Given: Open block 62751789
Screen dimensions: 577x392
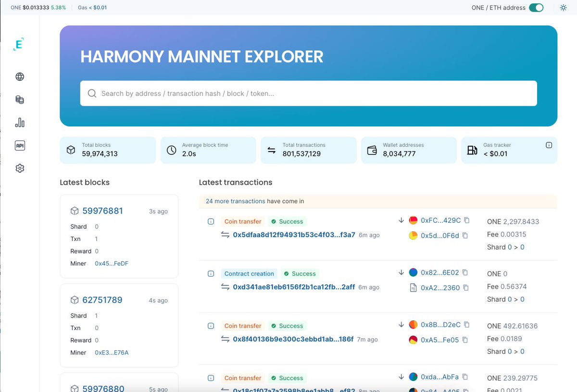Looking at the screenshot, I should [102, 300].
